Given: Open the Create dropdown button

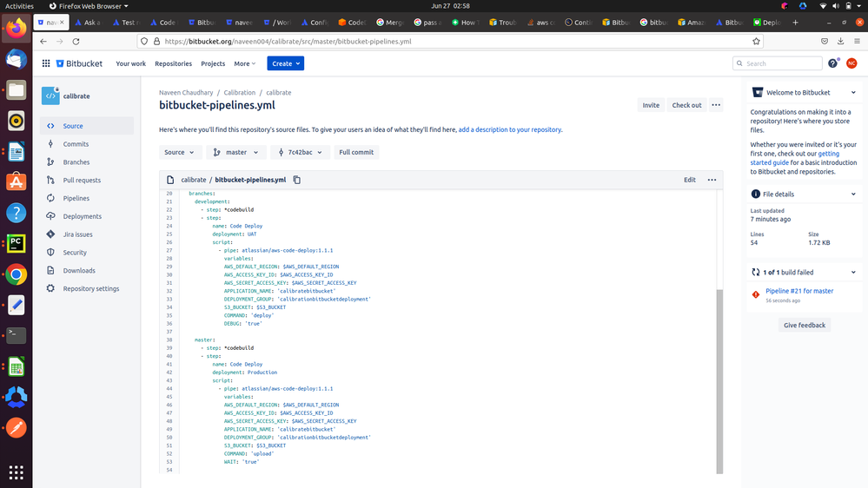Looking at the screenshot, I should point(286,63).
